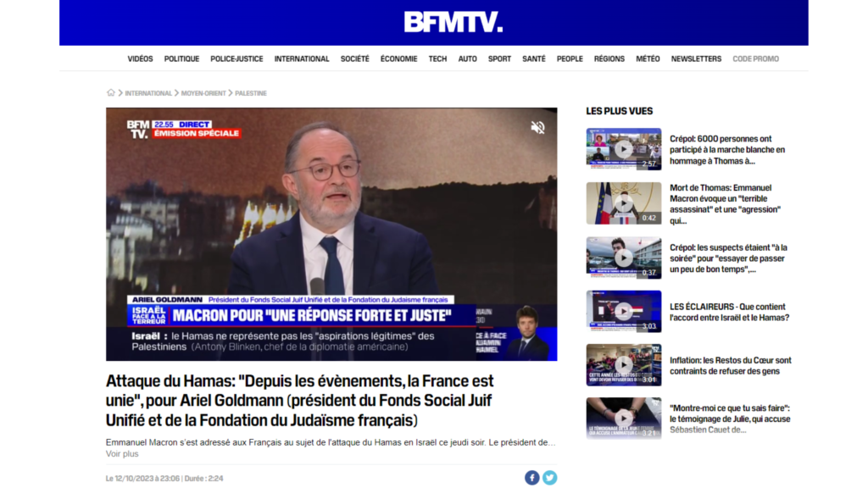868x488 pixels.
Task: Open the 'Montre-moi ce que tu sais faire' article
Action: [x=730, y=419]
